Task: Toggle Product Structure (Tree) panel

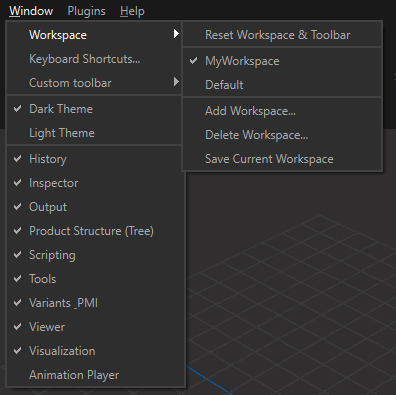Action: (x=96, y=231)
